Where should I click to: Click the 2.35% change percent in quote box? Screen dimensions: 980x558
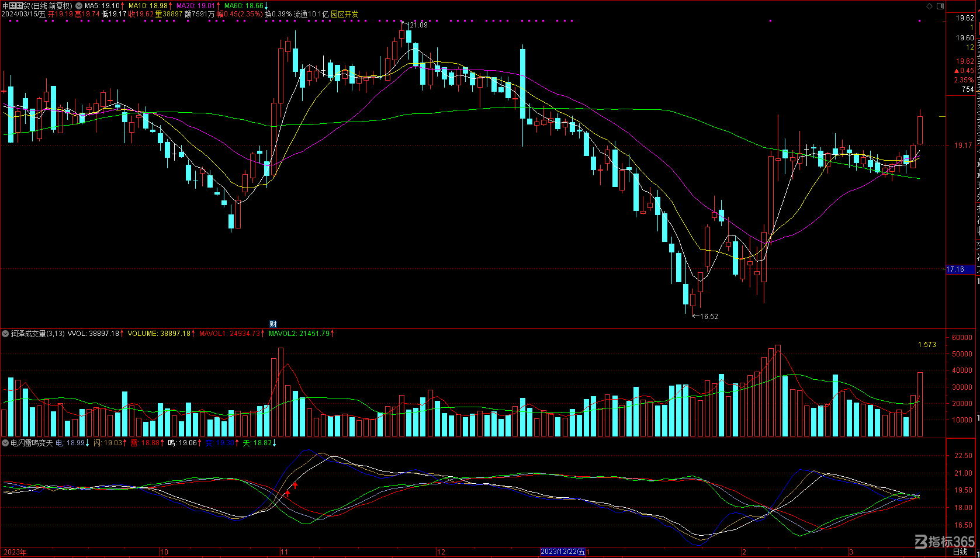964,80
